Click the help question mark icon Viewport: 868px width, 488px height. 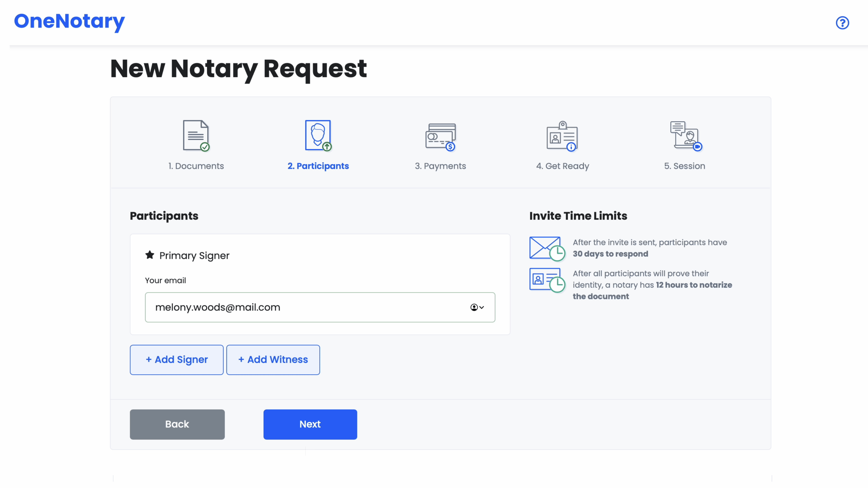842,23
